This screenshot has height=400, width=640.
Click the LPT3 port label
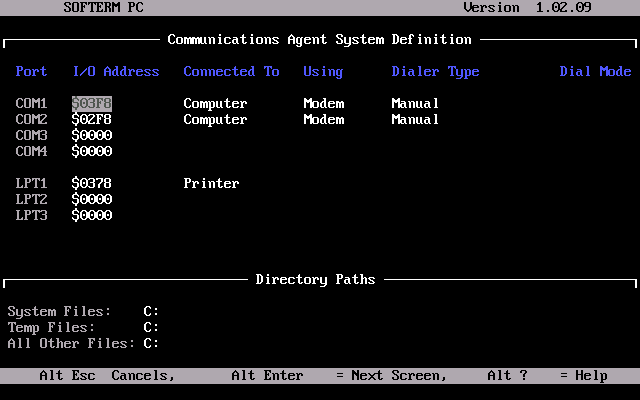pyautogui.click(x=31, y=215)
